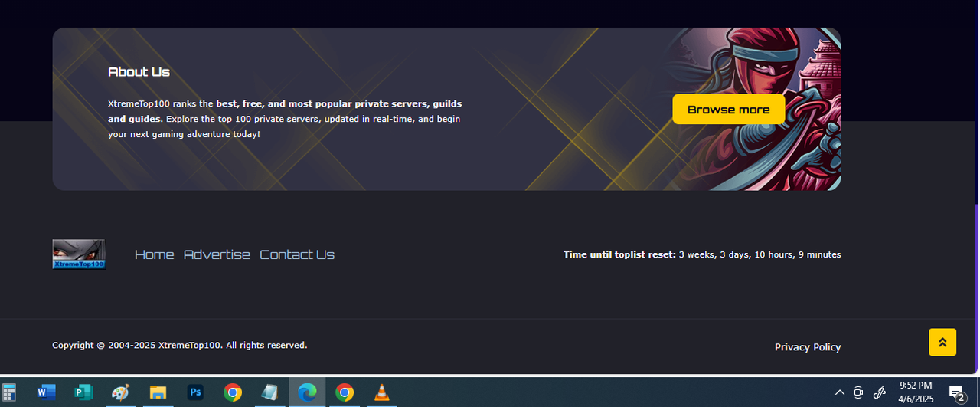Viewport: 980px width, 407px height.
Task: Open the calculator icon on the taskbar
Action: click(9, 392)
